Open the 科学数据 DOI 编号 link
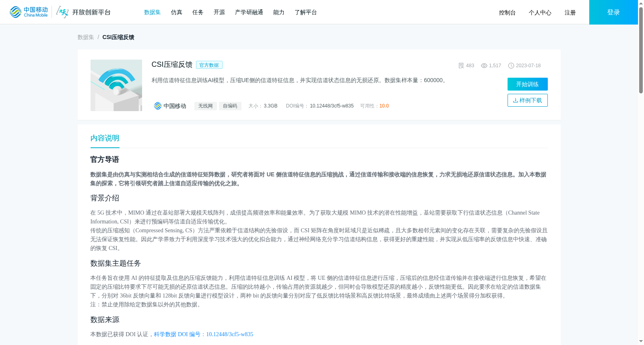The height and width of the screenshot is (345, 644). (x=204, y=334)
